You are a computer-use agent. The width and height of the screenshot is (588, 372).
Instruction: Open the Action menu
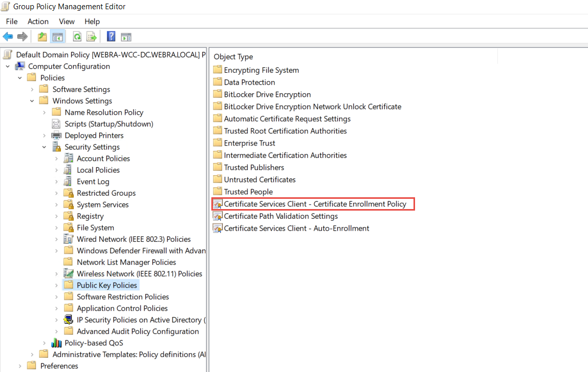38,22
